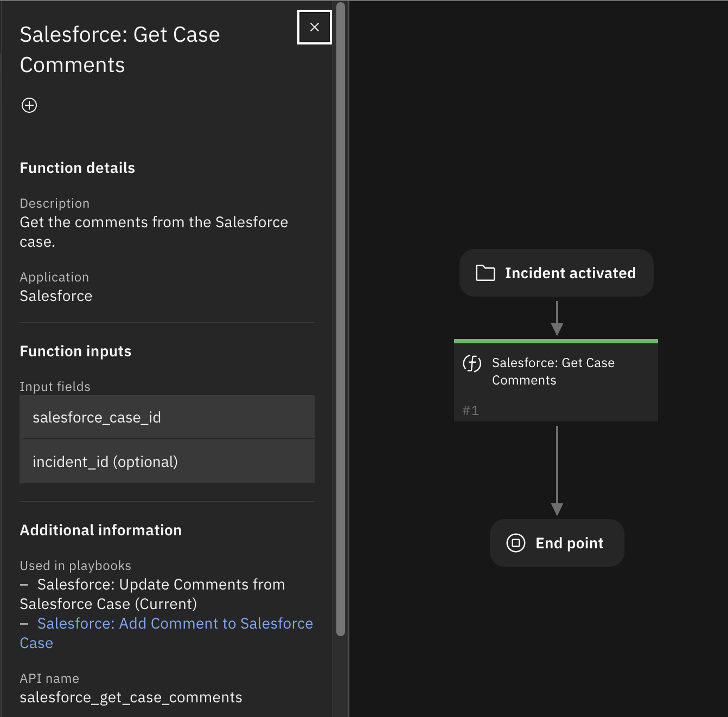Select the salesforce_case_id input field row

167,417
